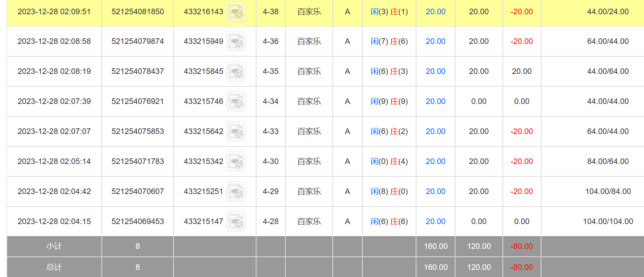The height and width of the screenshot is (277, 644).
Task: Click blue 20.00 bet amount in round 4-38
Action: pyautogui.click(x=435, y=12)
